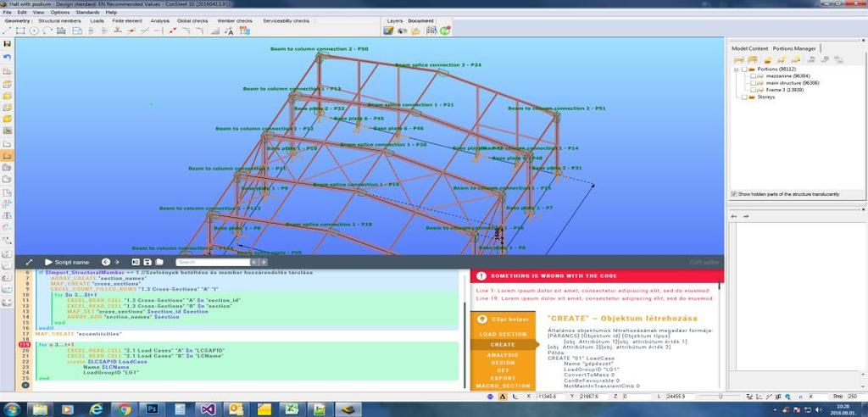The width and height of the screenshot is (868, 417).
Task: Toggle the Portions (98112) checkbox
Action: coord(744,69)
